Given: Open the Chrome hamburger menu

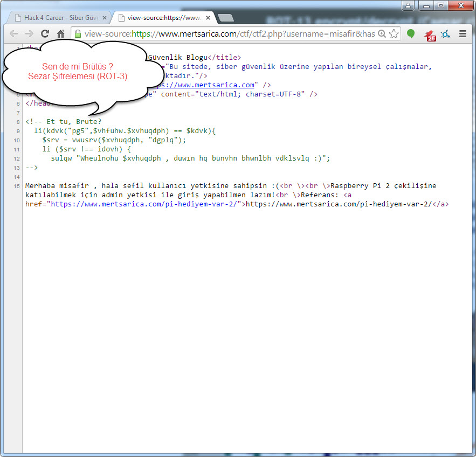Looking at the screenshot, I should (x=463, y=34).
